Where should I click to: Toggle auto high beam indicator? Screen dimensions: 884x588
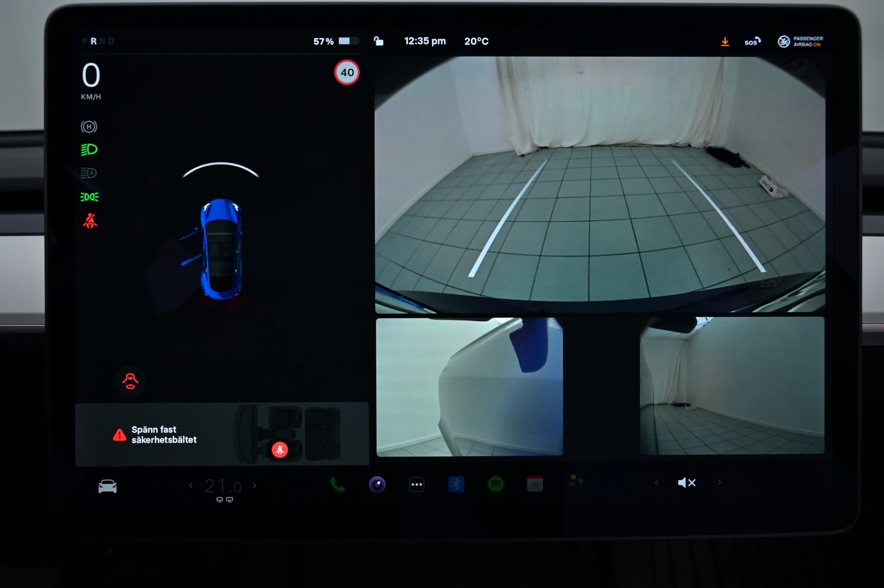click(x=89, y=173)
